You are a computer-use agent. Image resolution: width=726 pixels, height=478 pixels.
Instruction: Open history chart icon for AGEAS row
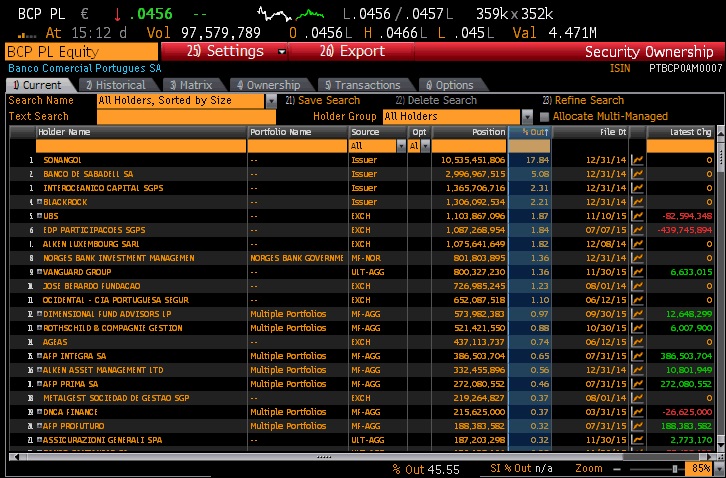[638, 342]
